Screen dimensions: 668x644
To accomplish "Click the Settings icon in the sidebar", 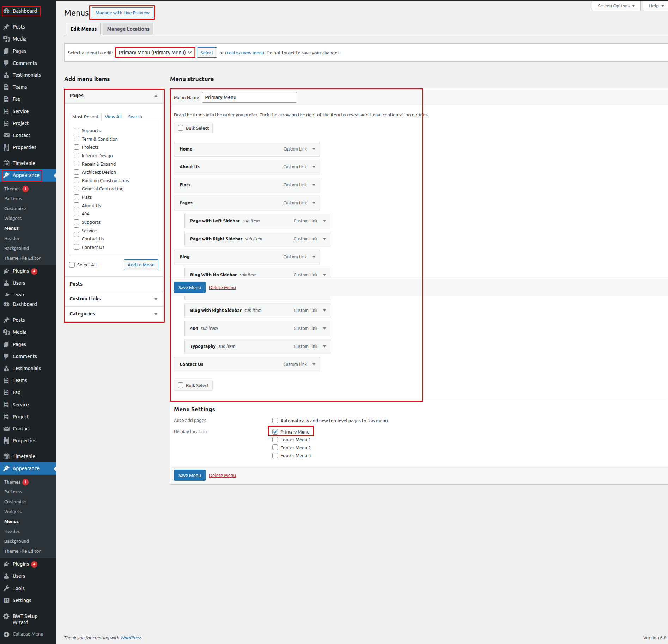I will pyautogui.click(x=6, y=600).
